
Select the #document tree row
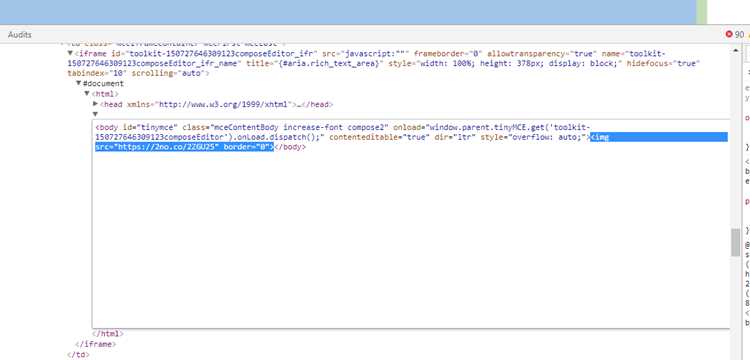tap(103, 83)
